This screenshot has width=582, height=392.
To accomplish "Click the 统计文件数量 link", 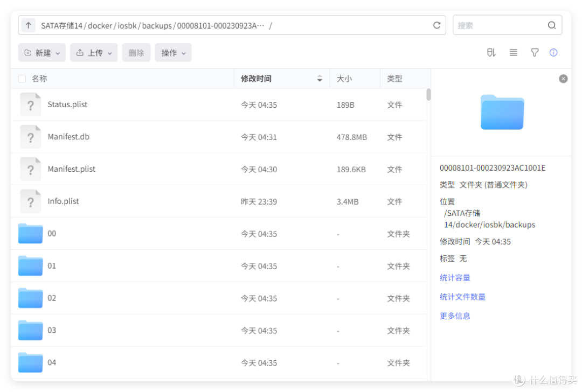I will [462, 297].
